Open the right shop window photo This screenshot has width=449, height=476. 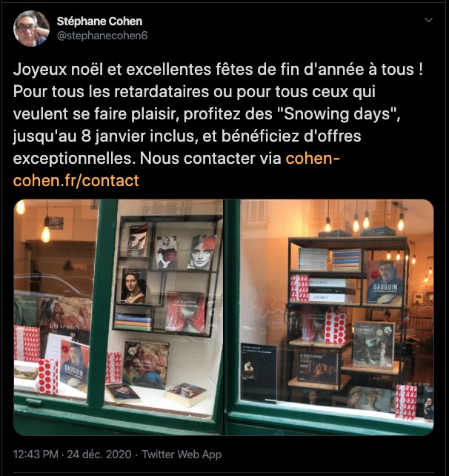tap(329, 317)
